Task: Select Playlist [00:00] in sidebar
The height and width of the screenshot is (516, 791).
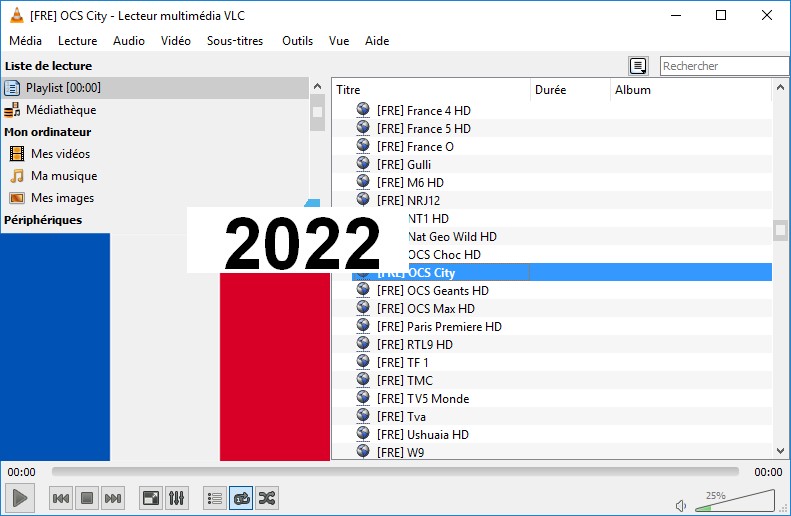Action: click(154, 88)
